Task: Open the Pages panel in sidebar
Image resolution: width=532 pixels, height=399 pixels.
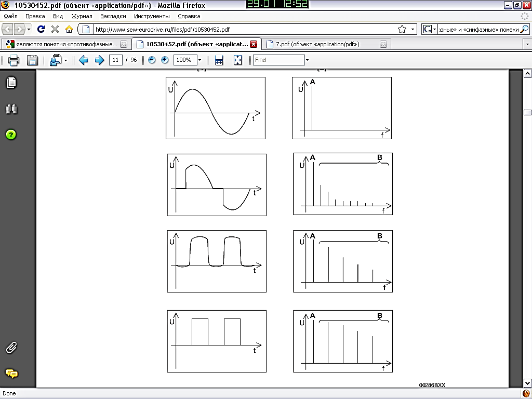Action: [11, 82]
